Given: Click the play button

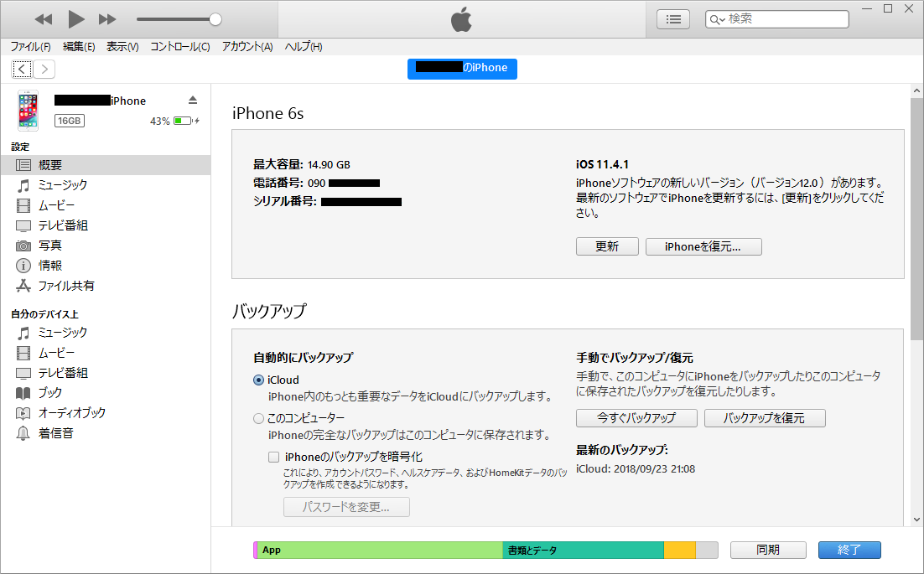Looking at the screenshot, I should click(x=76, y=19).
